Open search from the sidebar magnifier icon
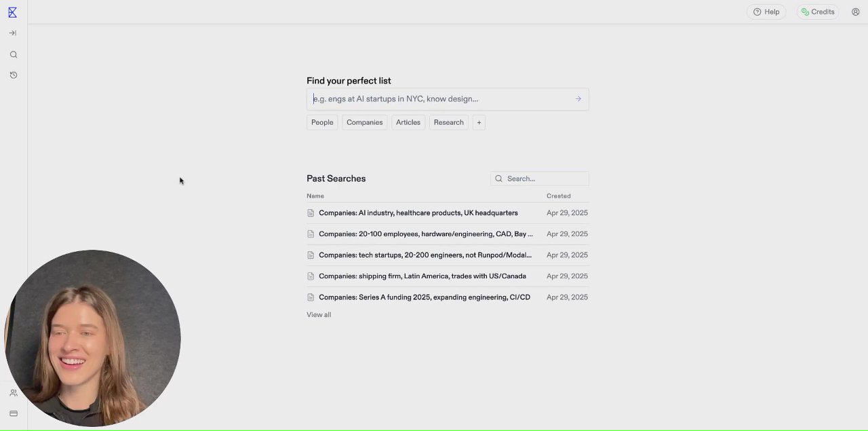 (14, 55)
